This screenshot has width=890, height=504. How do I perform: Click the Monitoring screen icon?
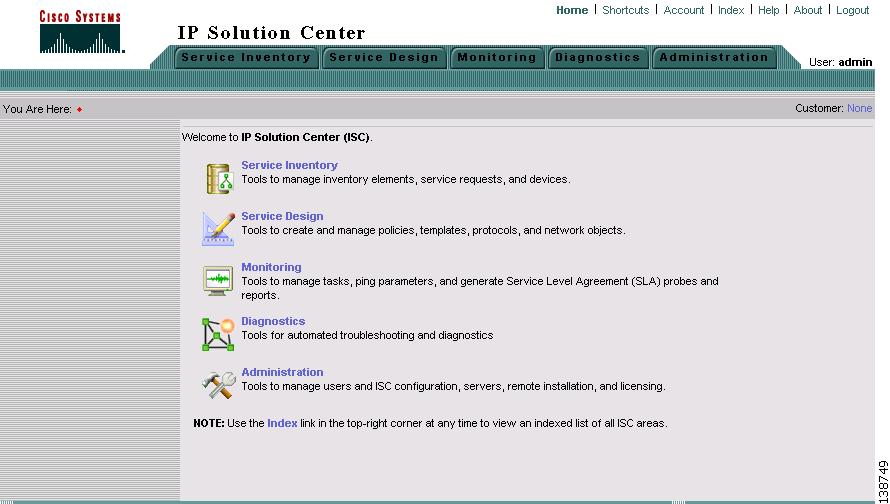click(x=218, y=280)
